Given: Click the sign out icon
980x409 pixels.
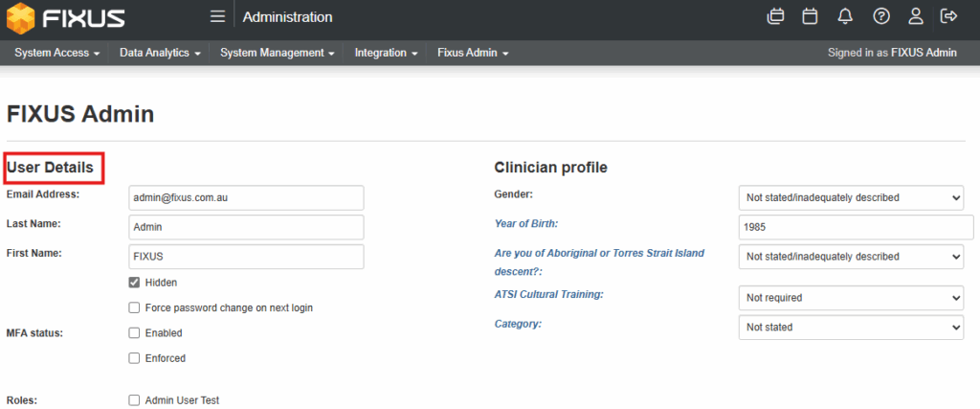Looking at the screenshot, I should 948,16.
